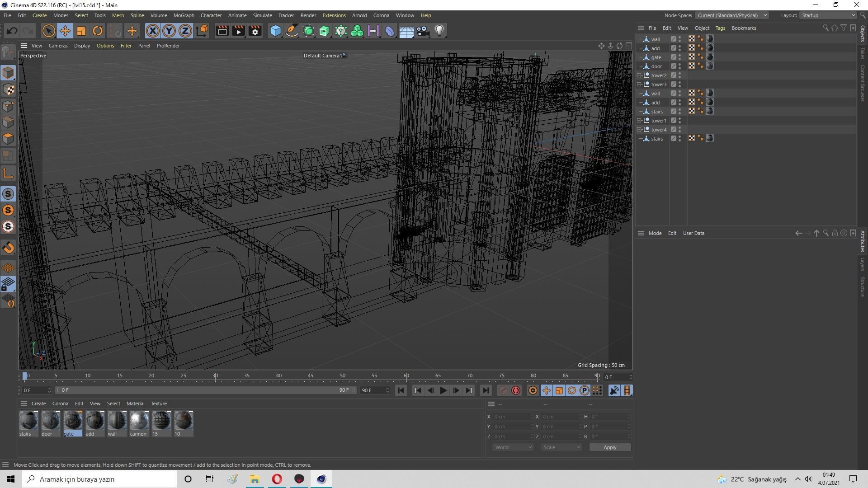Toggle visibility dots for door object

point(680,66)
